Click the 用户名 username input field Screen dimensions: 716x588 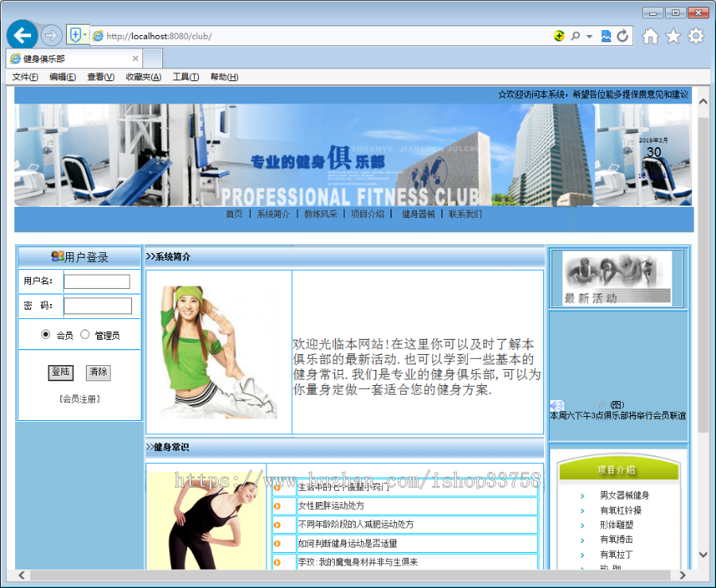click(x=97, y=281)
